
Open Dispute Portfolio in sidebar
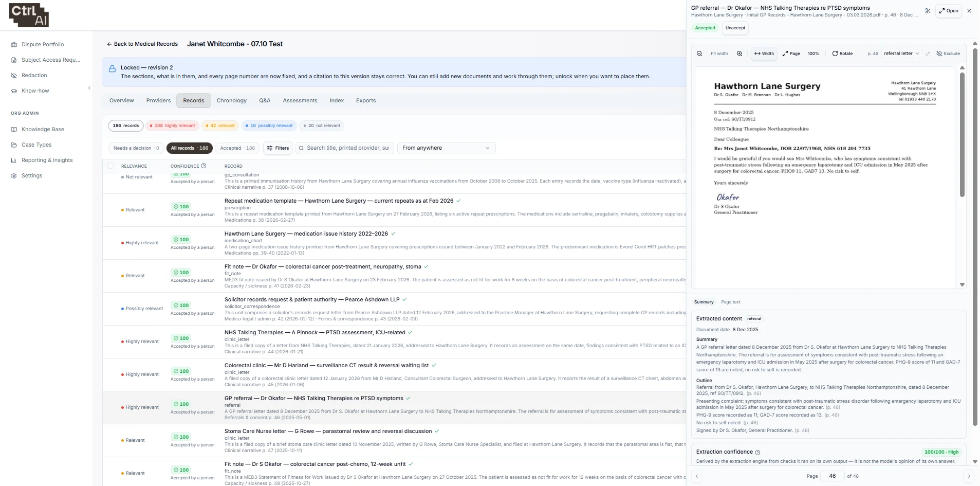(43, 45)
